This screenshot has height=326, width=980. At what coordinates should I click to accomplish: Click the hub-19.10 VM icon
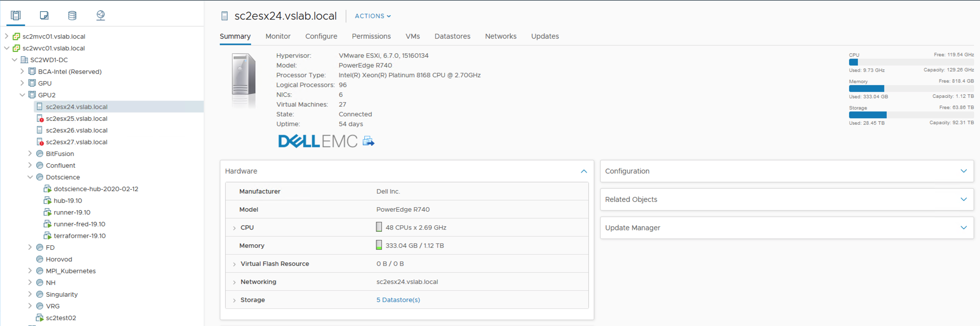click(x=47, y=201)
